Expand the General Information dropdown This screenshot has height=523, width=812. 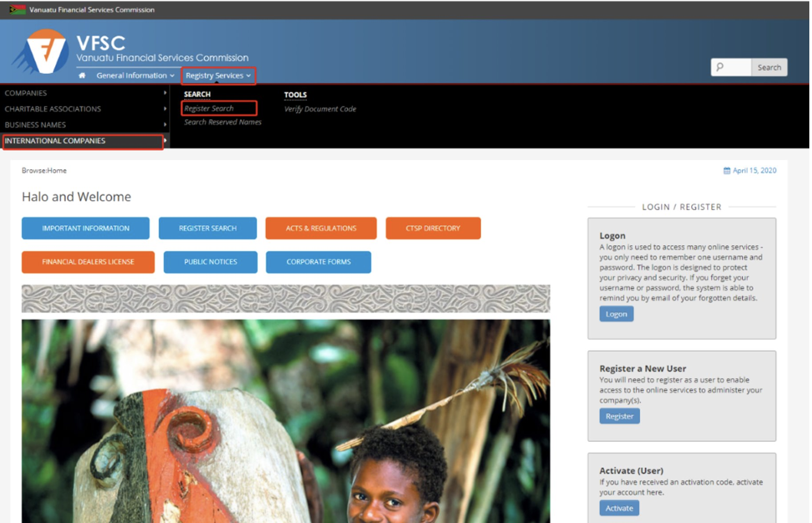tap(135, 76)
